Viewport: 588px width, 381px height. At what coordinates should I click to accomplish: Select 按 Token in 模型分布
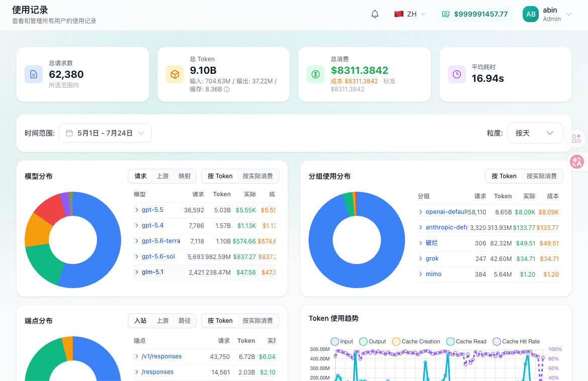tap(220, 176)
